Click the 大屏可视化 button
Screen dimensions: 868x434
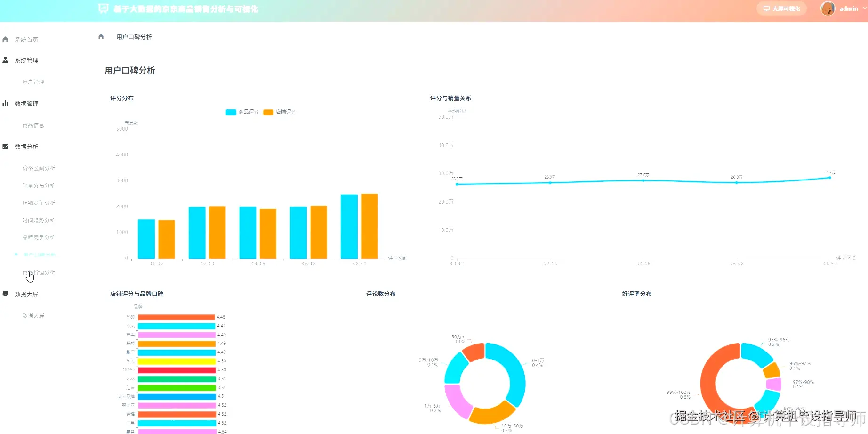point(781,8)
